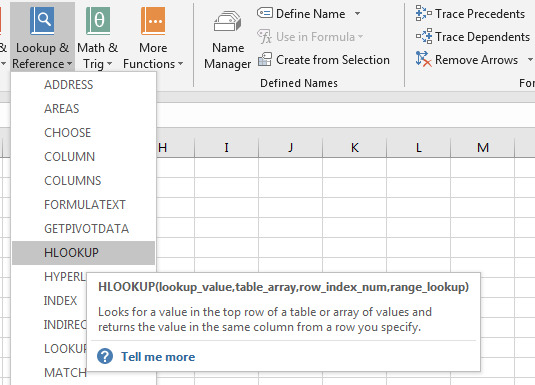Select the Define Name tag icon
Viewport: 535px width, 385px height.
265,13
